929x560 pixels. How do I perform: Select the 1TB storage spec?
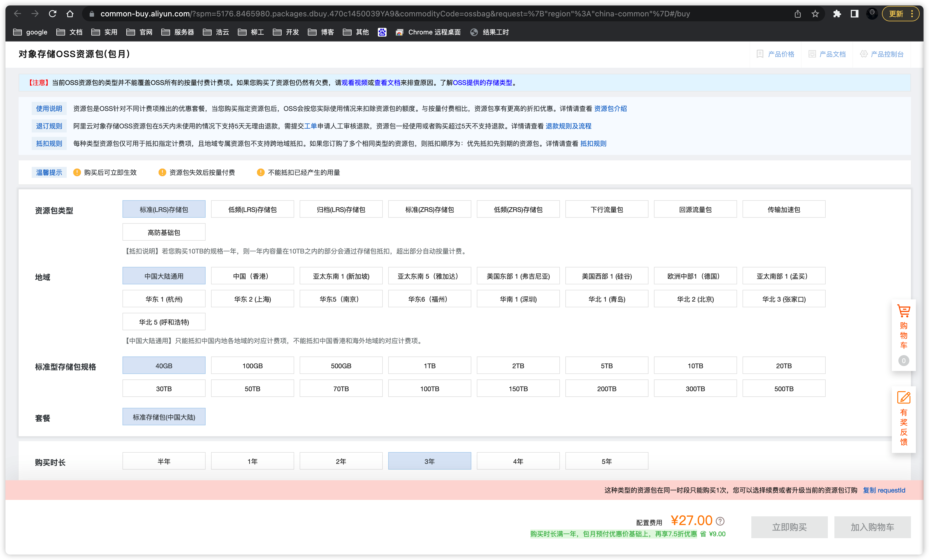coord(430,366)
